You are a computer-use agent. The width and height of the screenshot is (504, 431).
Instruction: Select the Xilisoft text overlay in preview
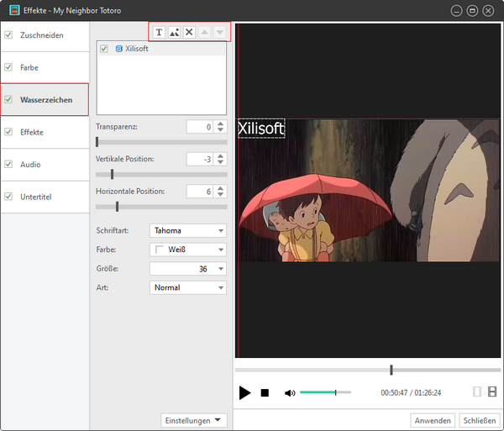pos(261,129)
